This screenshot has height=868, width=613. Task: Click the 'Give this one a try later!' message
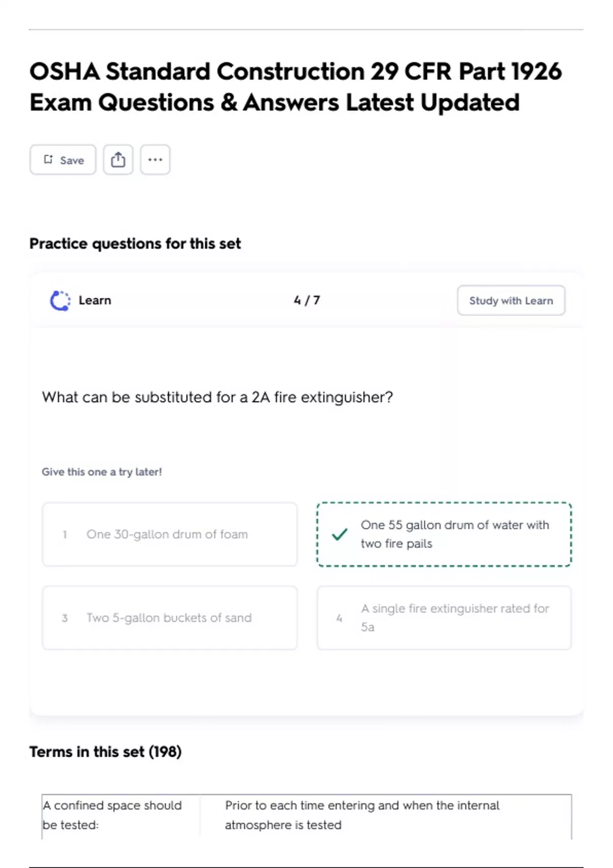coord(102,472)
